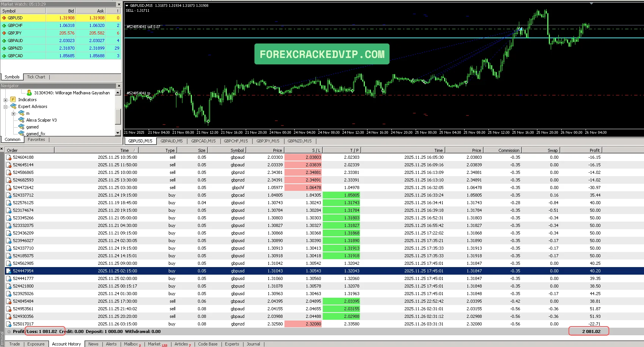Open the Favorites tab in Navigator
This screenshot has width=644, height=347.
(x=36, y=139)
